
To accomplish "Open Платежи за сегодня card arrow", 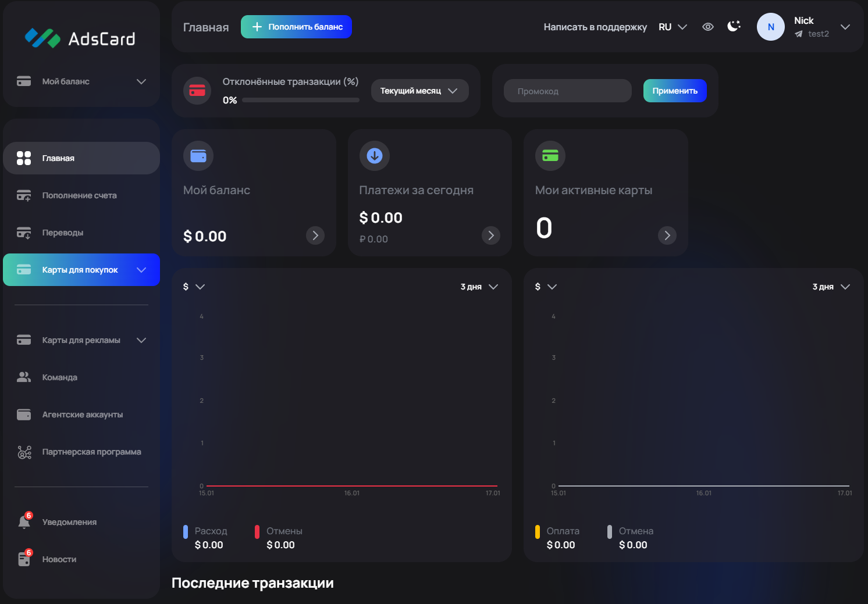I will tap(491, 235).
